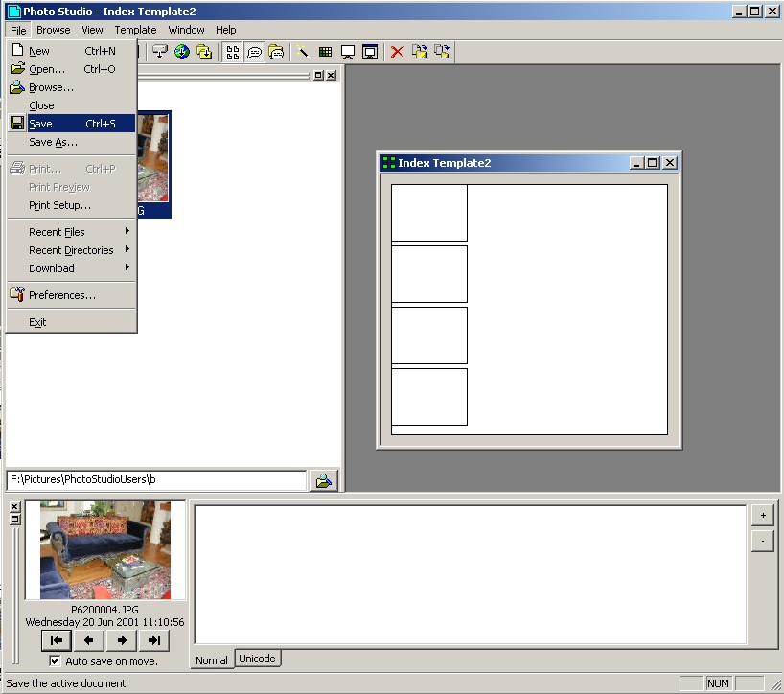The image size is (784, 694).
Task: Expand the Download submenu
Action: pyautogui.click(x=72, y=268)
